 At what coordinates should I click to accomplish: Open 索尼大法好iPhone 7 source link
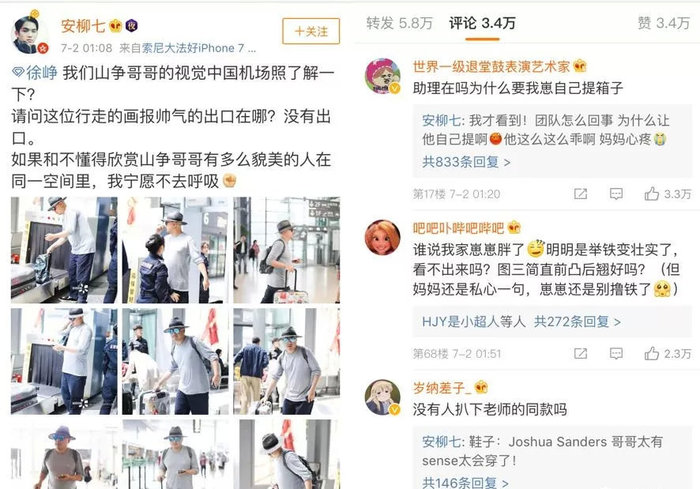coord(199,48)
